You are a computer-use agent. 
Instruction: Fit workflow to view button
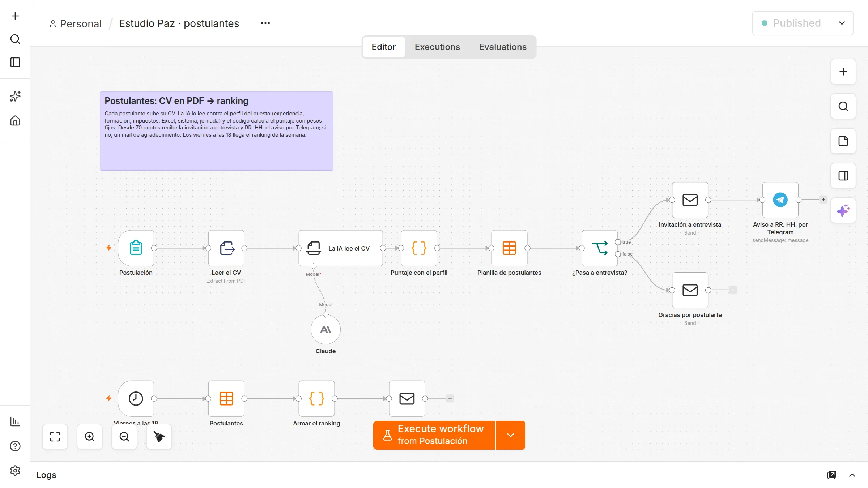pos(55,437)
